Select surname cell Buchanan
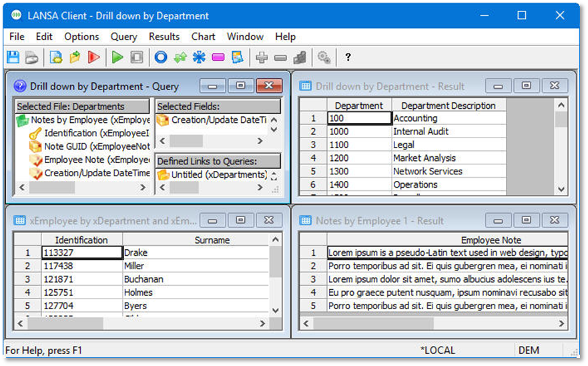588x366 pixels. [x=196, y=279]
